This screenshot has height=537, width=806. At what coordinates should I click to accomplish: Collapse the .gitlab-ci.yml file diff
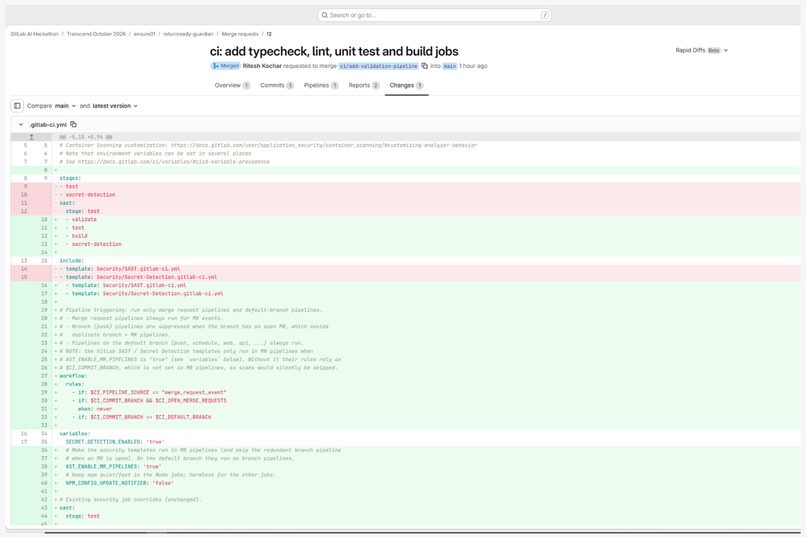pos(21,124)
